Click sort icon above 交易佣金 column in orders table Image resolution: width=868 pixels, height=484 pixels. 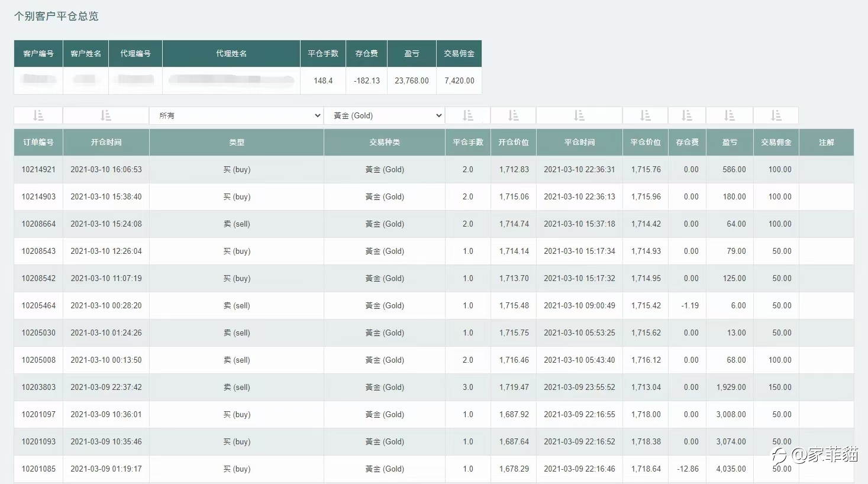[776, 115]
